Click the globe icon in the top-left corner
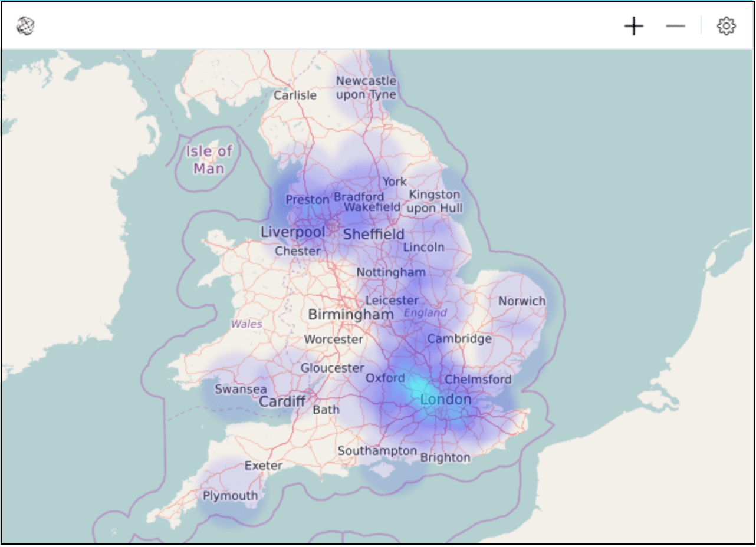 click(25, 26)
